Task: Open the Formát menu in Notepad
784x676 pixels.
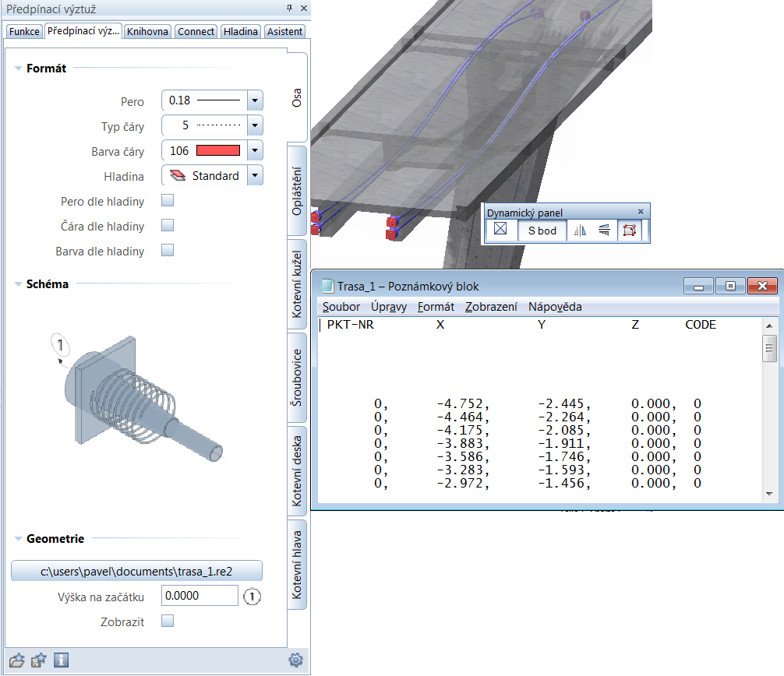Action: coord(436,307)
